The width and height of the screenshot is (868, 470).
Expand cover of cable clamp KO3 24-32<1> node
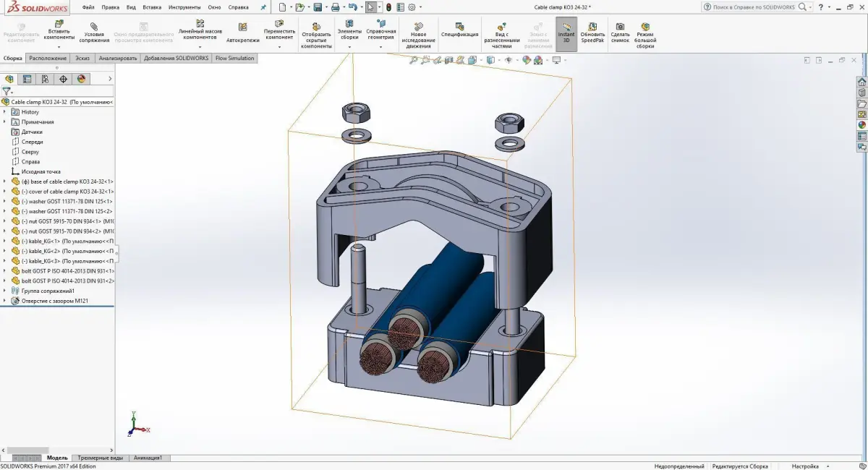pyautogui.click(x=4, y=192)
